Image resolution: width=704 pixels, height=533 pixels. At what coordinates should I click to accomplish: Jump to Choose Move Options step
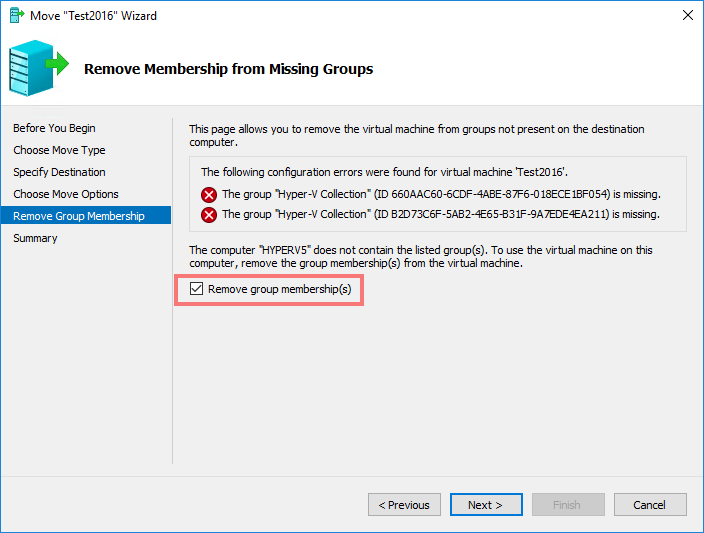[x=66, y=194]
